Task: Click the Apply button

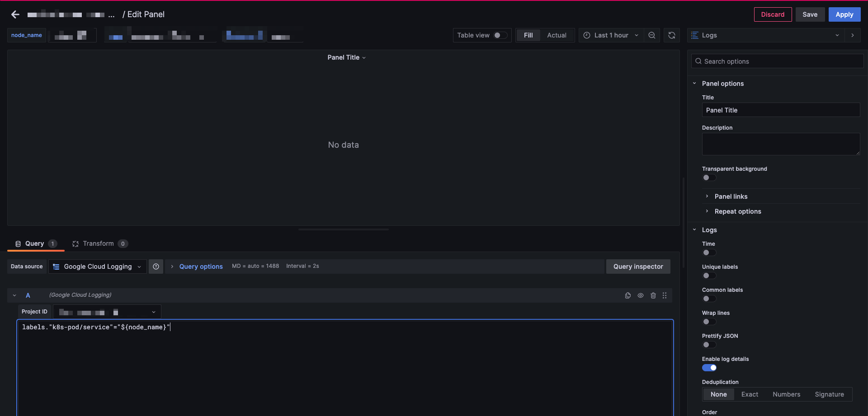Action: pos(844,14)
